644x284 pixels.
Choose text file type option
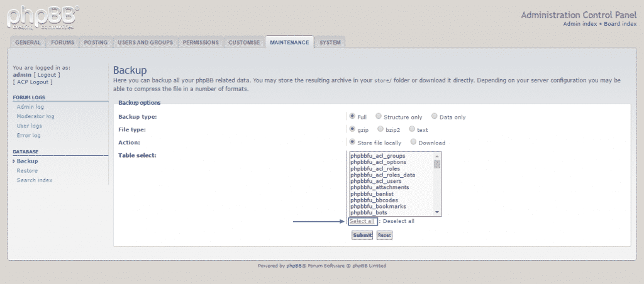click(412, 129)
